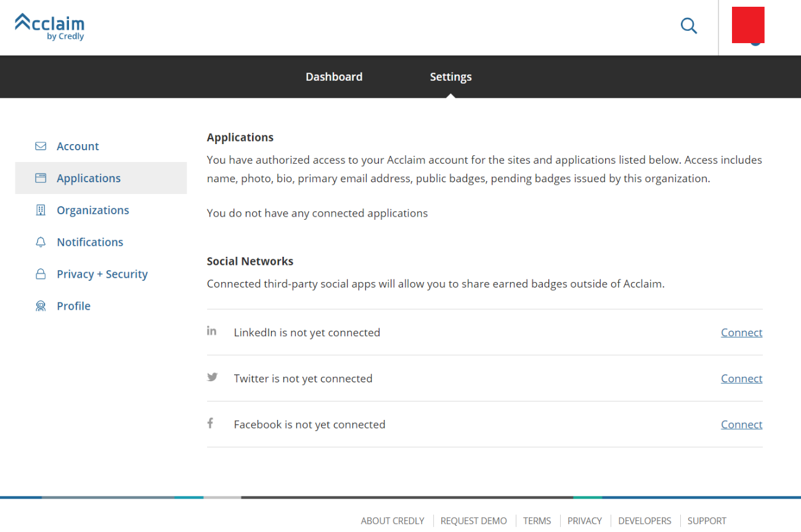Click the search magnifier icon
801x532 pixels.
tap(688, 26)
